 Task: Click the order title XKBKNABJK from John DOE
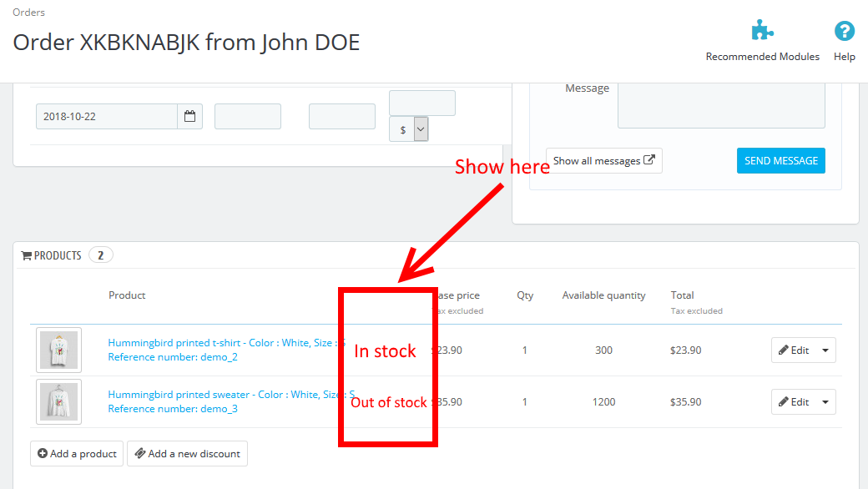point(186,43)
